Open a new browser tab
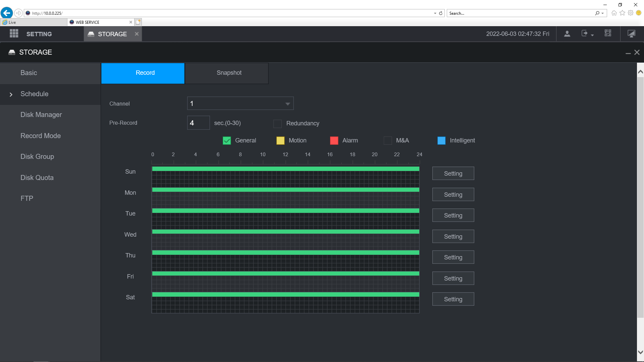This screenshot has height=362, width=644. [138, 22]
